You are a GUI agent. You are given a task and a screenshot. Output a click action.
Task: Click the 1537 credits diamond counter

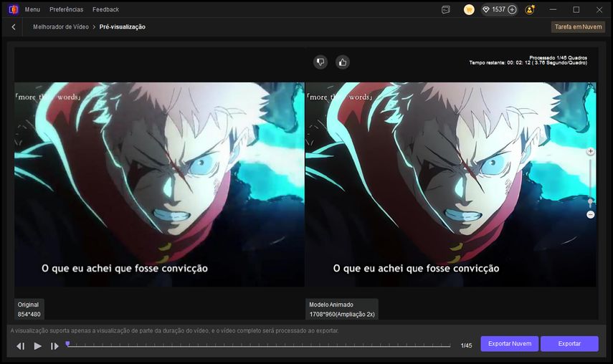pyautogui.click(x=494, y=9)
